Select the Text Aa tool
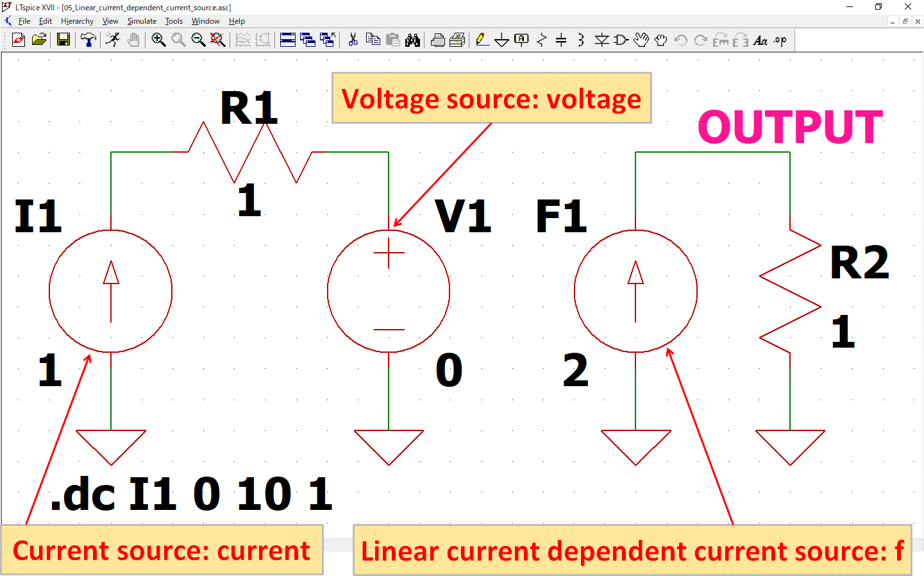The height and width of the screenshot is (576, 924). click(760, 40)
